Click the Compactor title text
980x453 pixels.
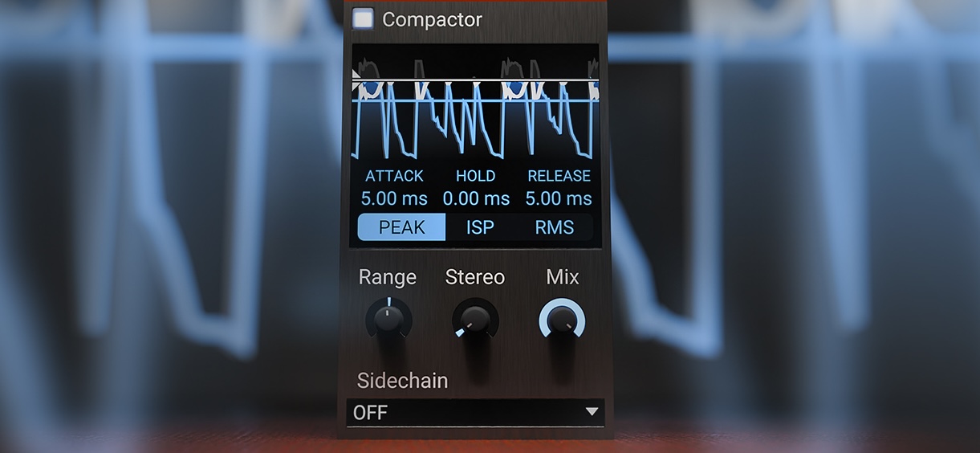[x=432, y=19]
